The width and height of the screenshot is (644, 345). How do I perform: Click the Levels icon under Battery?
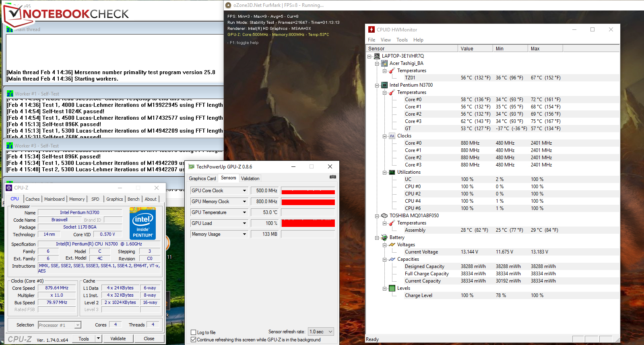coord(392,288)
